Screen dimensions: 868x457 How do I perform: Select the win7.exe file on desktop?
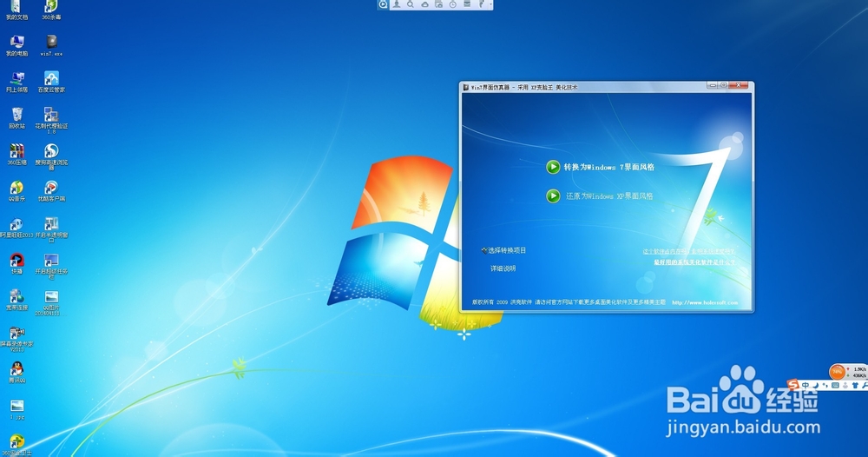(51, 46)
